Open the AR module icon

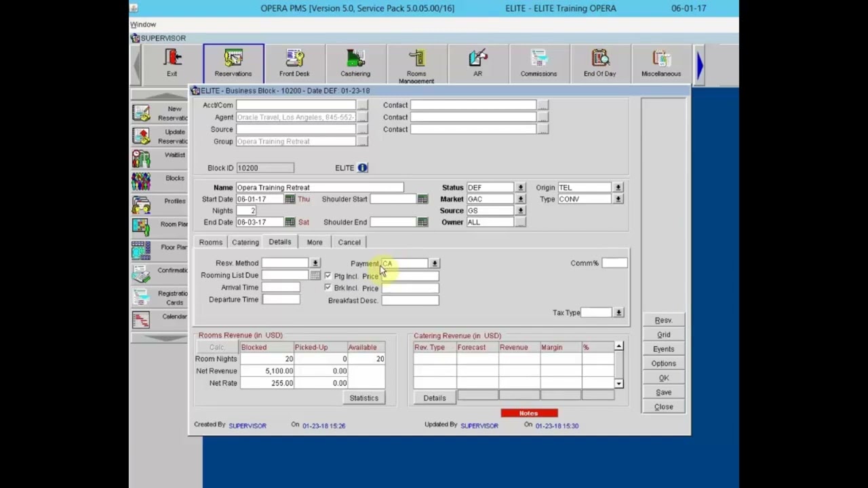[x=477, y=63]
